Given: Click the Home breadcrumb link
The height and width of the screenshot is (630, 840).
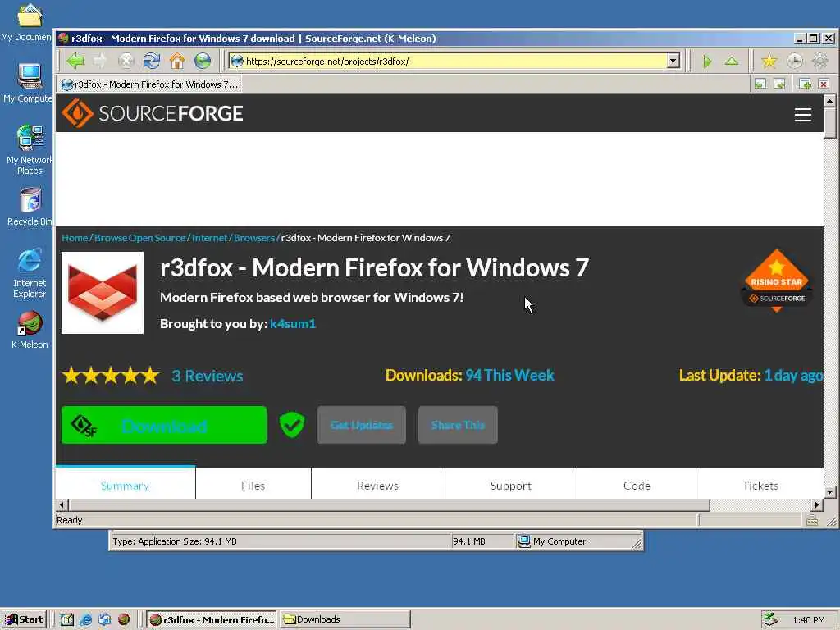Looking at the screenshot, I should 75,238.
